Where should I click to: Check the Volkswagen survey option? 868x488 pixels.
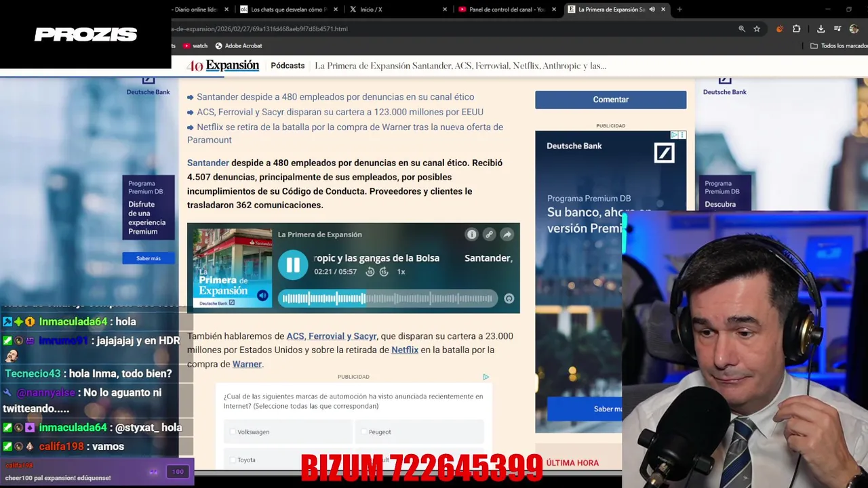(288, 432)
